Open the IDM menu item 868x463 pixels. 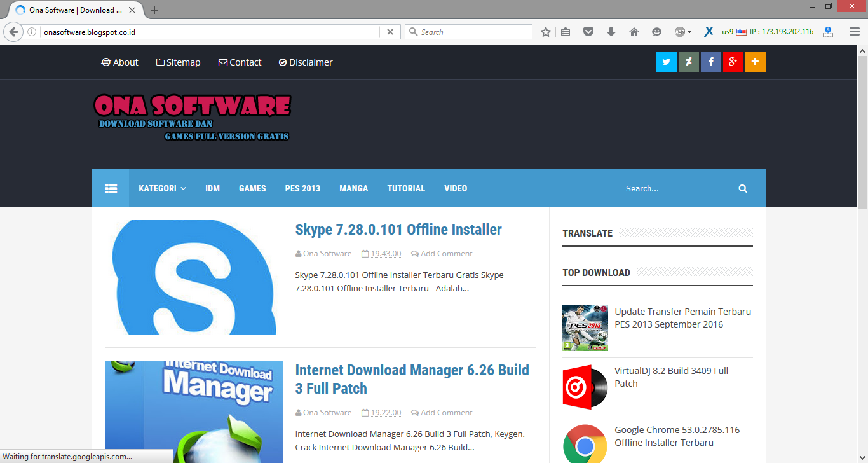[x=212, y=188]
